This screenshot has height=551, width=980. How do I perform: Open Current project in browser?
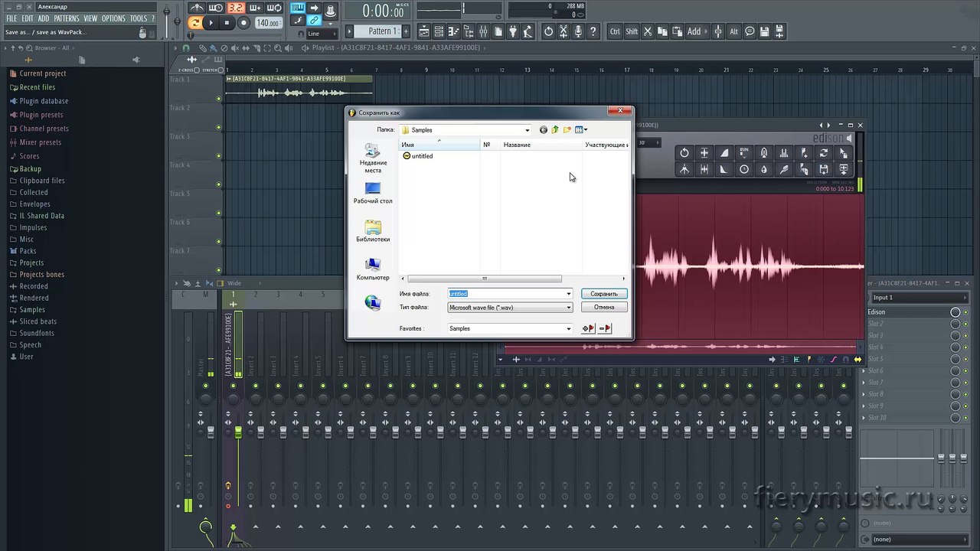(43, 73)
